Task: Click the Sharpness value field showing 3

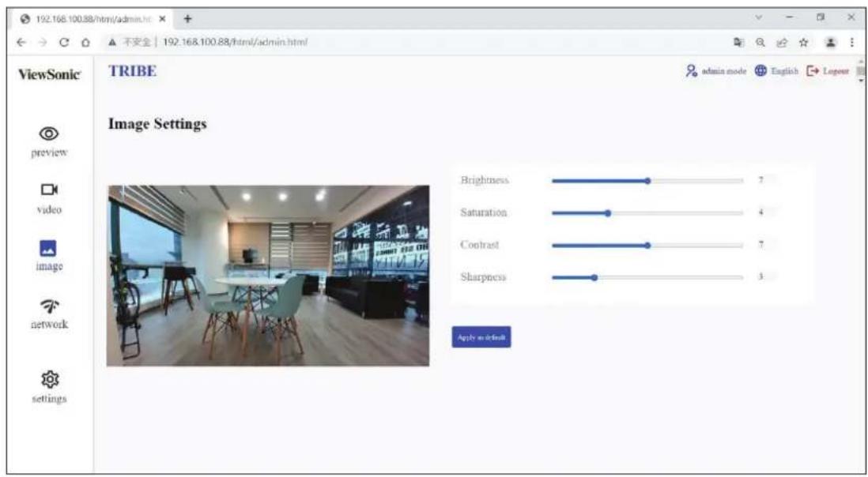Action: point(766,277)
